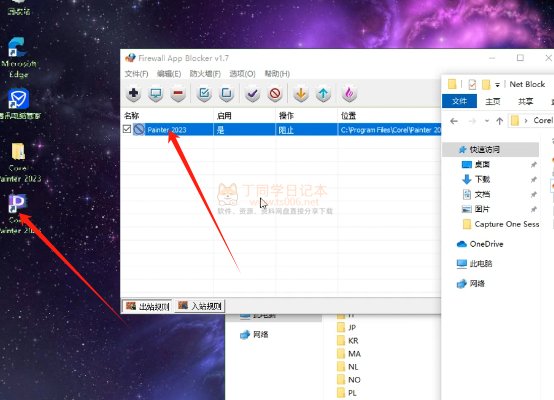This screenshot has width=554, height=400.
Task: Maximize the Firewall App Blocker window
Action: click(520, 58)
